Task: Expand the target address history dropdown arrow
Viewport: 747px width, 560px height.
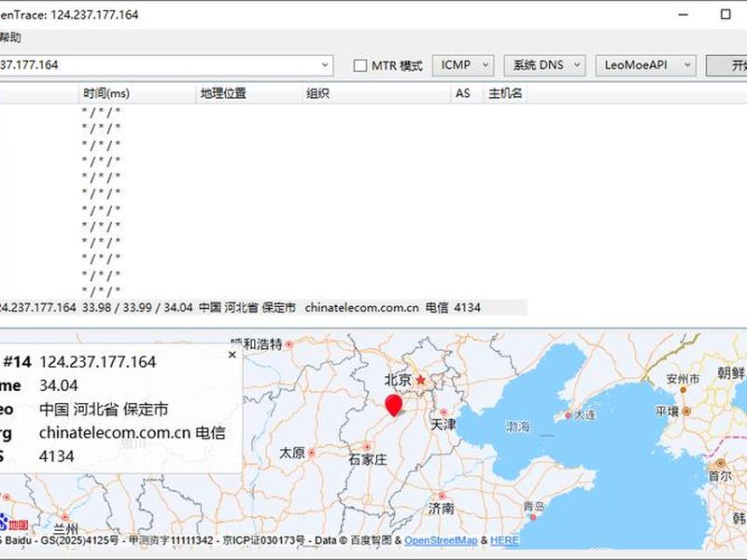Action: [x=325, y=64]
